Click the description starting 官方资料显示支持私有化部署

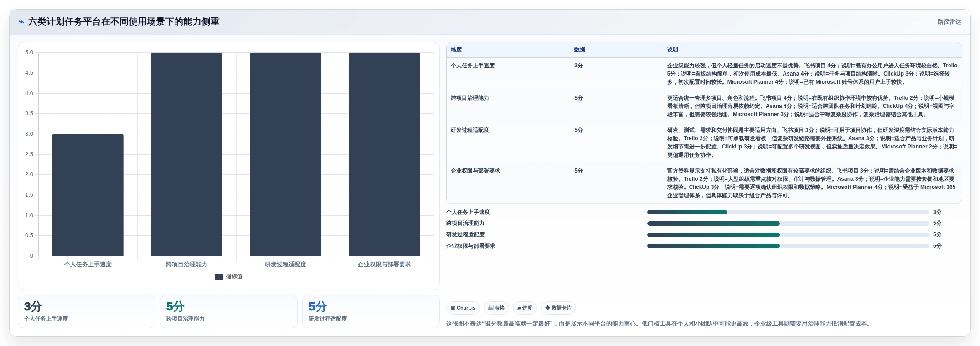(811, 183)
